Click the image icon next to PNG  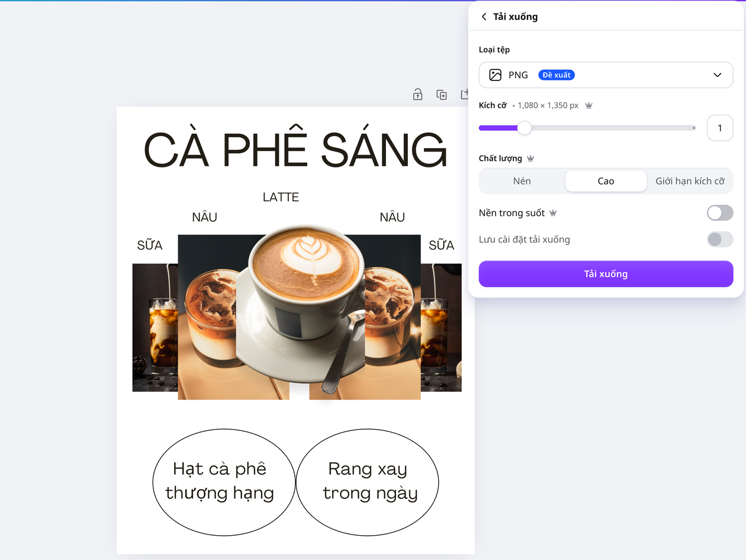[x=495, y=75]
